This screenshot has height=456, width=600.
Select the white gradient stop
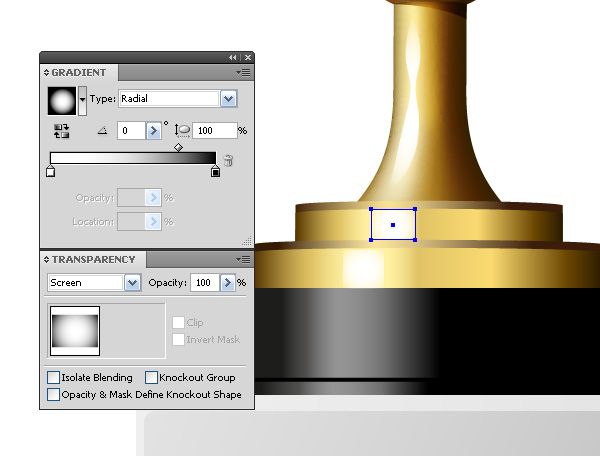(x=51, y=171)
